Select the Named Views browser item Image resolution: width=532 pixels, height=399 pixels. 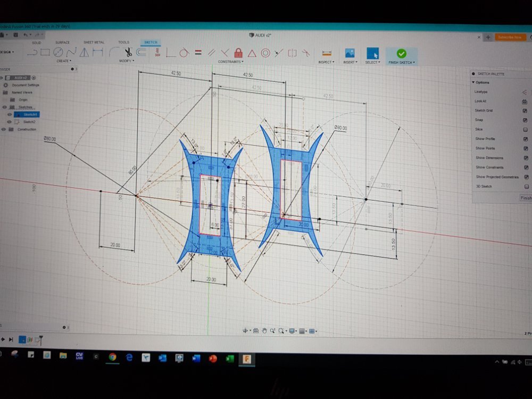pos(22,92)
